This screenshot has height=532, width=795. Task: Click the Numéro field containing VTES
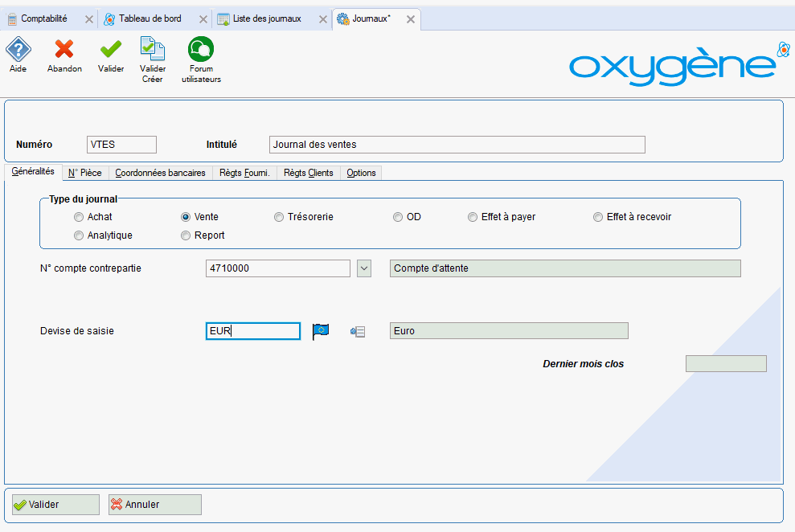121,145
